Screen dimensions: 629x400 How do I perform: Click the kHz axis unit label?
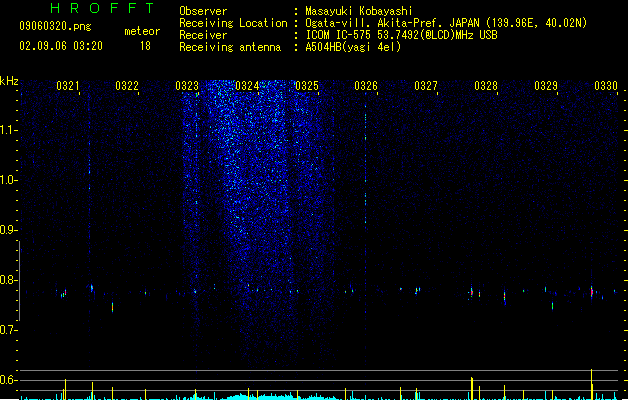[9, 81]
